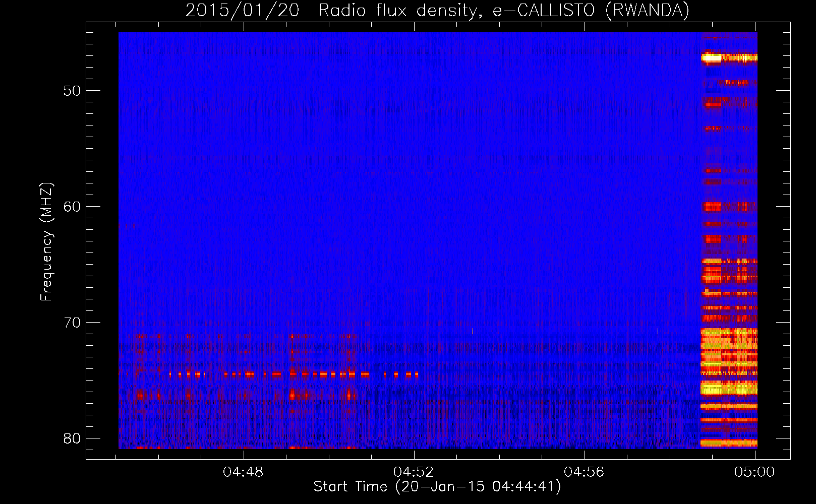Click the 80 MHz frequency label
This screenshot has height=504, width=816.
(72, 438)
